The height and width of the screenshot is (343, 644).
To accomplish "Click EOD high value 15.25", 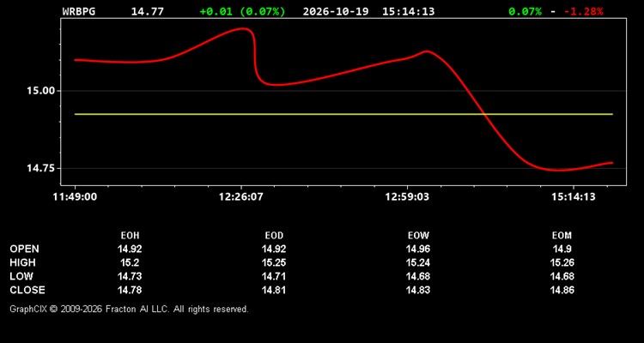I will pos(274,262).
